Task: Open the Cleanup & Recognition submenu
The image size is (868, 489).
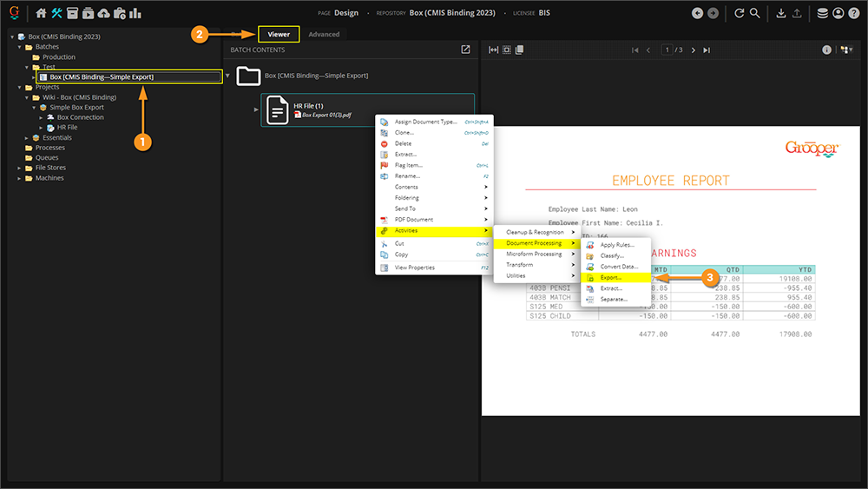Action: tap(536, 232)
